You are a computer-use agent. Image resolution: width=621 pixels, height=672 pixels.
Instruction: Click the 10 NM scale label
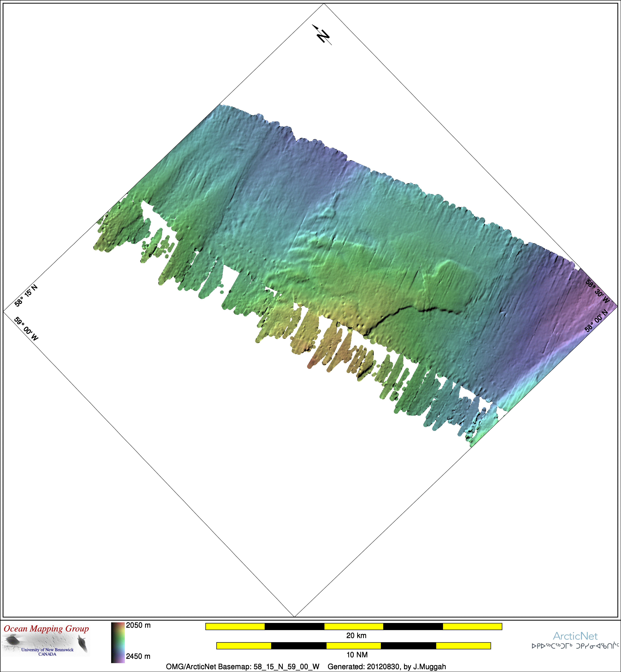(x=357, y=655)
